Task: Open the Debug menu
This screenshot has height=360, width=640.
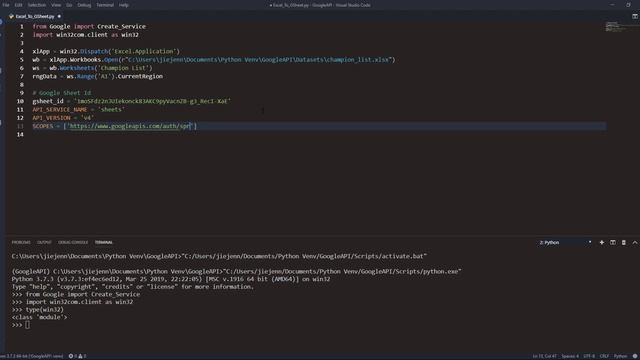Action: (x=84, y=5)
